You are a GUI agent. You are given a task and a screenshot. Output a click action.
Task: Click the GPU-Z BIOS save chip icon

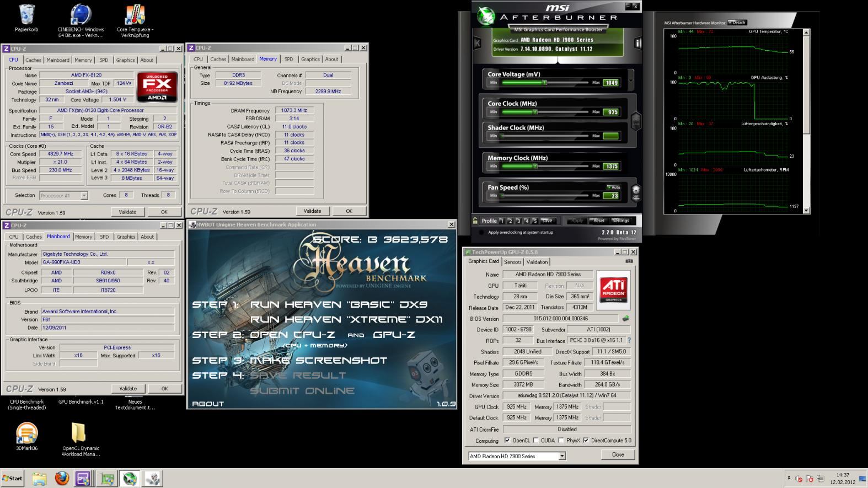625,318
